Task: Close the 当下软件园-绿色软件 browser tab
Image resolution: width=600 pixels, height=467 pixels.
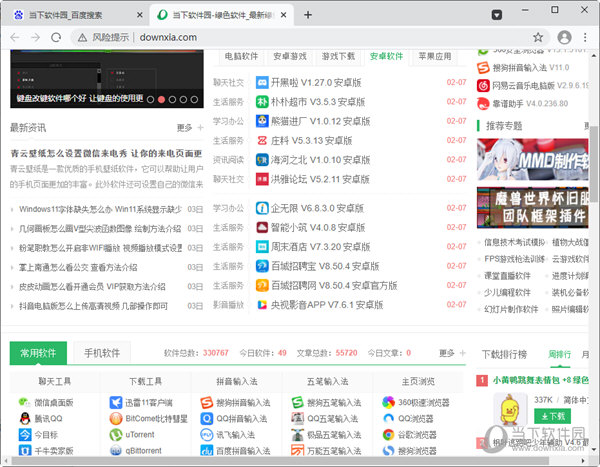Action: point(283,15)
